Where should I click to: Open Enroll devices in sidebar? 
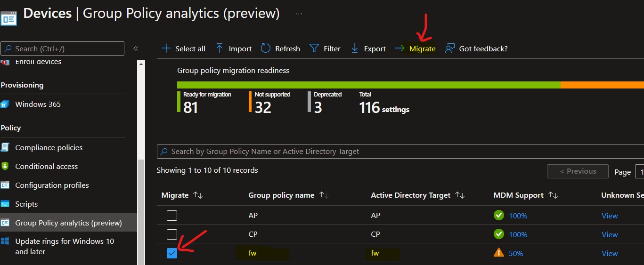coord(38,62)
